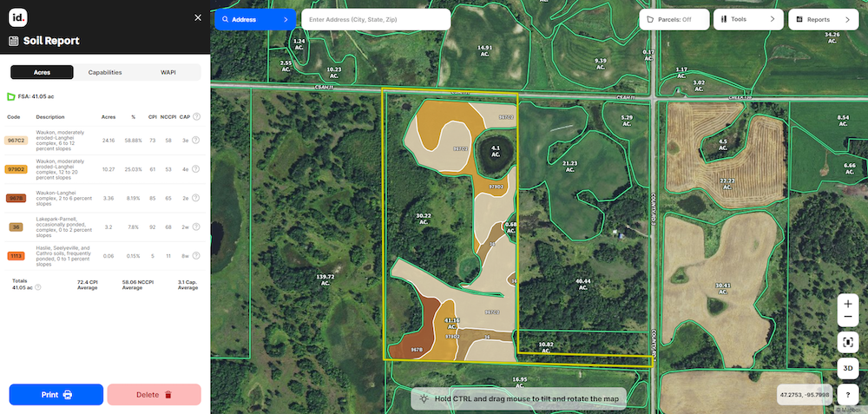Click the Enter Address search field

pyautogui.click(x=375, y=19)
